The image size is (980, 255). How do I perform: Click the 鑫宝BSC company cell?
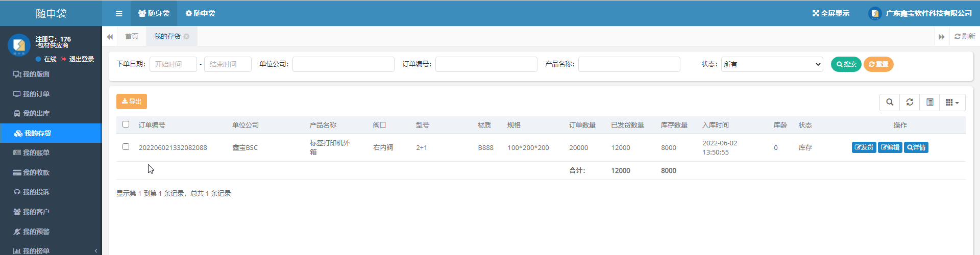pos(245,148)
